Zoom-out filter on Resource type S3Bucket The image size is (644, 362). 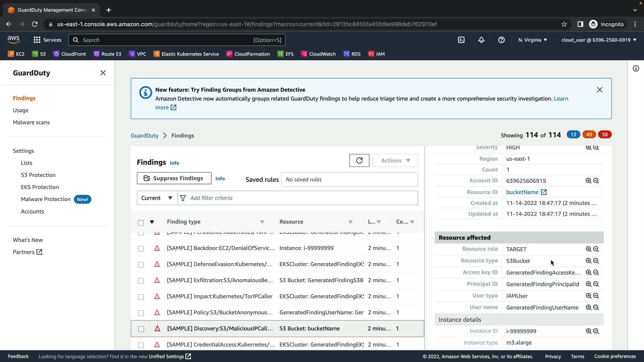pos(596,261)
